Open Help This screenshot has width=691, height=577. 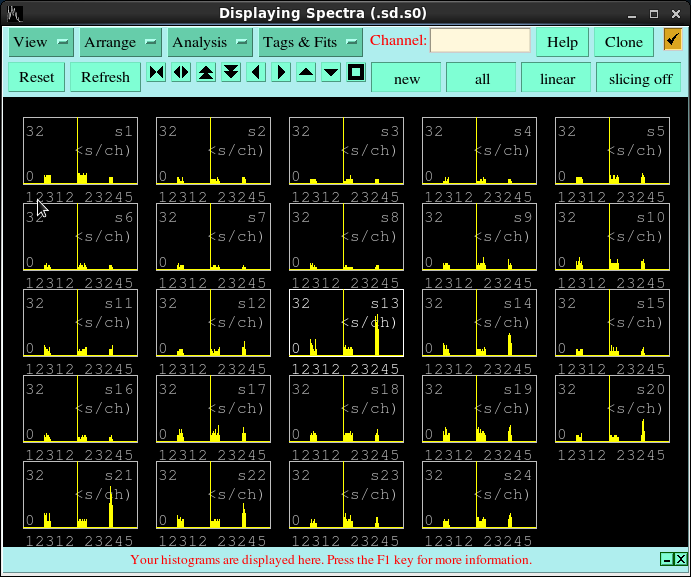click(x=562, y=42)
